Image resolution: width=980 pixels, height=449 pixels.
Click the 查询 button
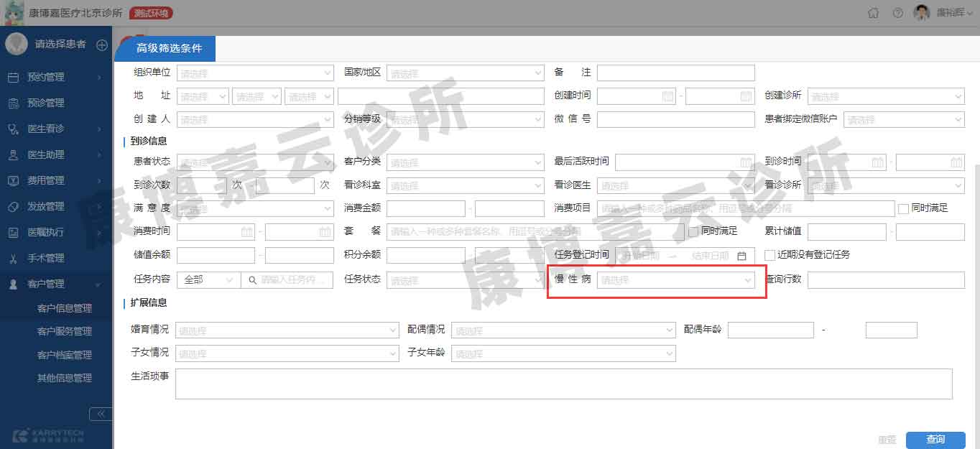pos(935,440)
